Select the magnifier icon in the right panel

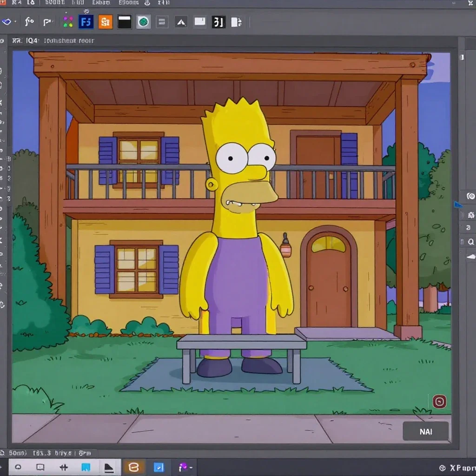click(471, 242)
